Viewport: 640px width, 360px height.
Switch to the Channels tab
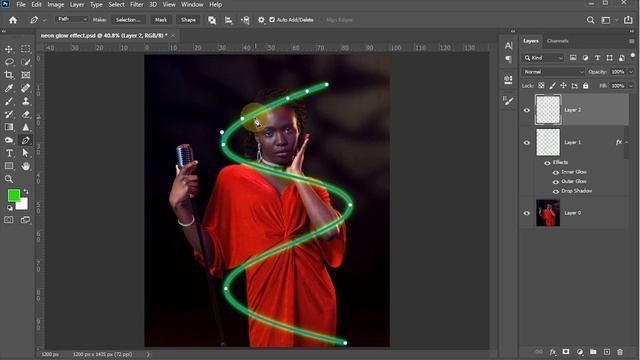(558, 41)
